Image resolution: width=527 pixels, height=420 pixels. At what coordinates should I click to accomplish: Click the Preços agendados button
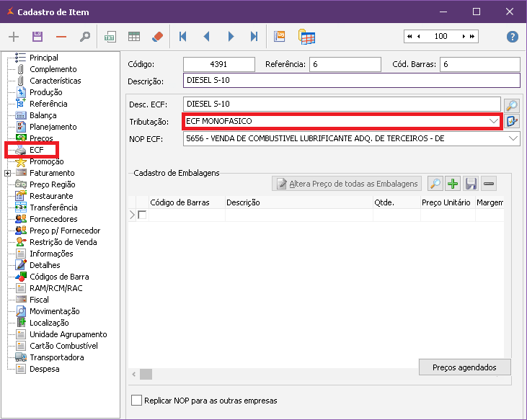click(x=464, y=367)
